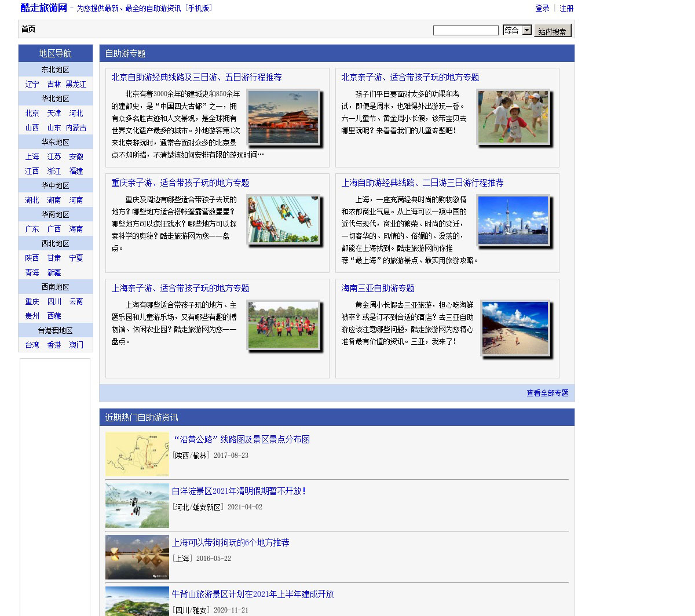Image resolution: width=695 pixels, height=616 pixels.
Task: Click the 站内搜索 search button
Action: 553,31
